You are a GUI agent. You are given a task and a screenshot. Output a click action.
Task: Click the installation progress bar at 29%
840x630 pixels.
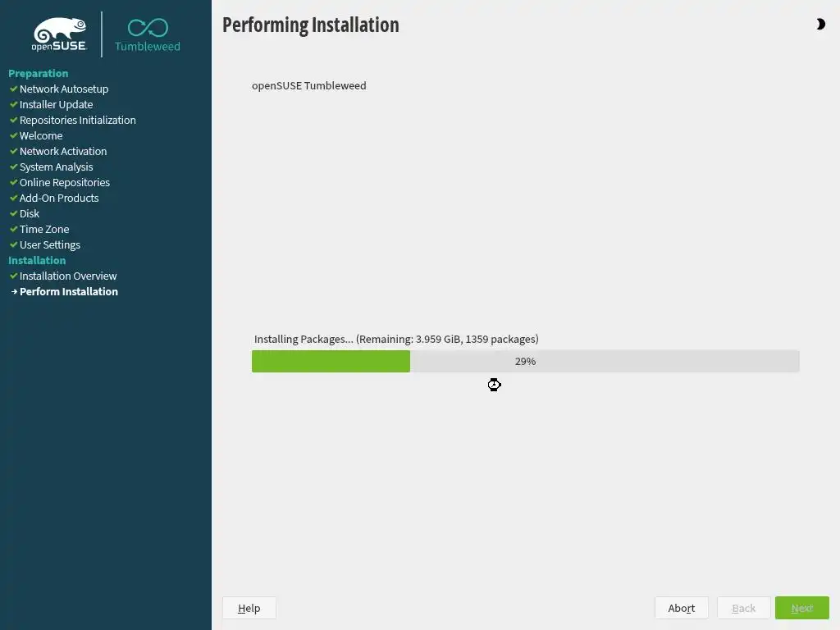[526, 361]
